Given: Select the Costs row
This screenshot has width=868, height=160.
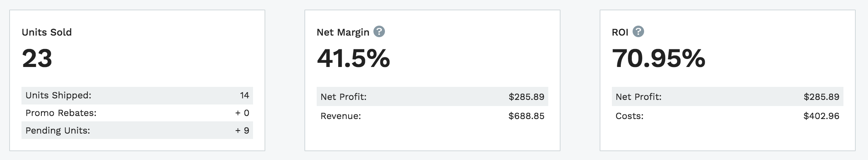Looking at the screenshot, I should 728,116.
